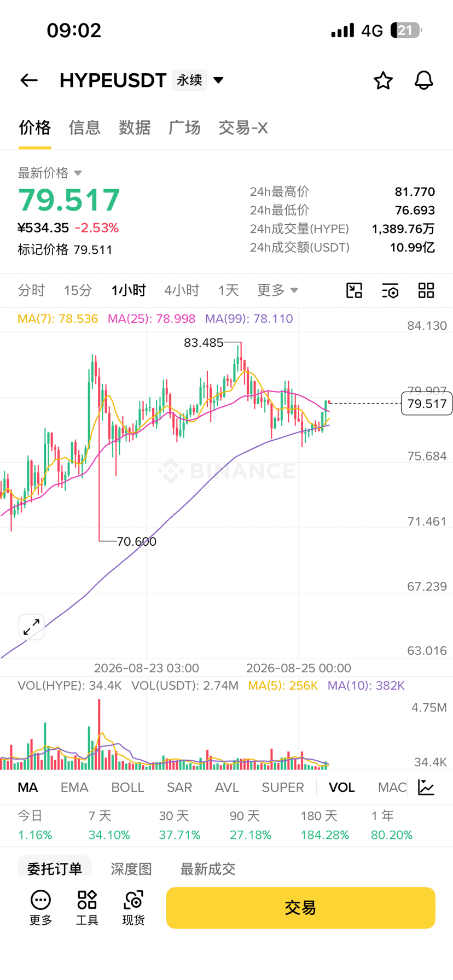Tap the 30 天 37.71% performance
This screenshot has height=980, width=453.
(x=179, y=825)
